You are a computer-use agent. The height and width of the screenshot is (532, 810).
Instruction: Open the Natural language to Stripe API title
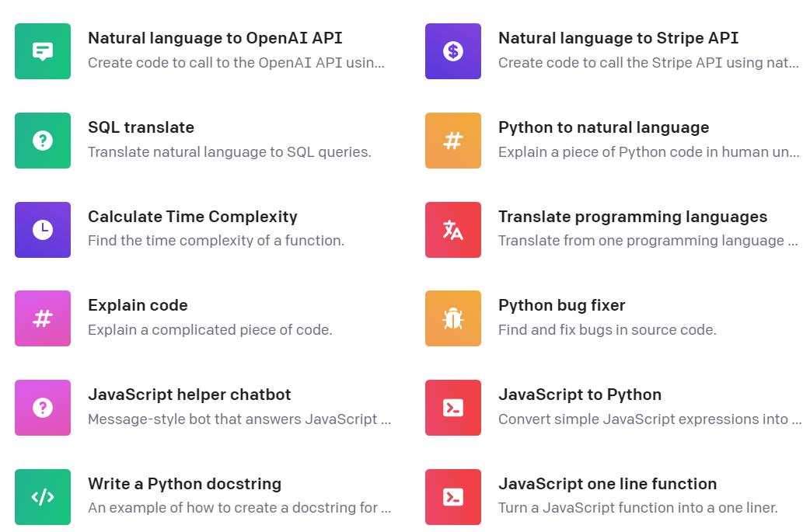point(618,38)
